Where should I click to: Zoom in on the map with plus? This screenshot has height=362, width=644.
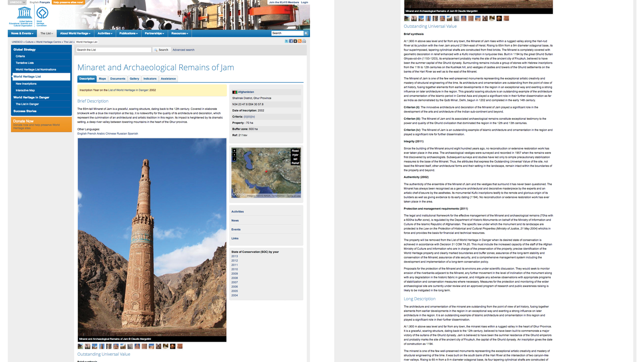[234, 151]
